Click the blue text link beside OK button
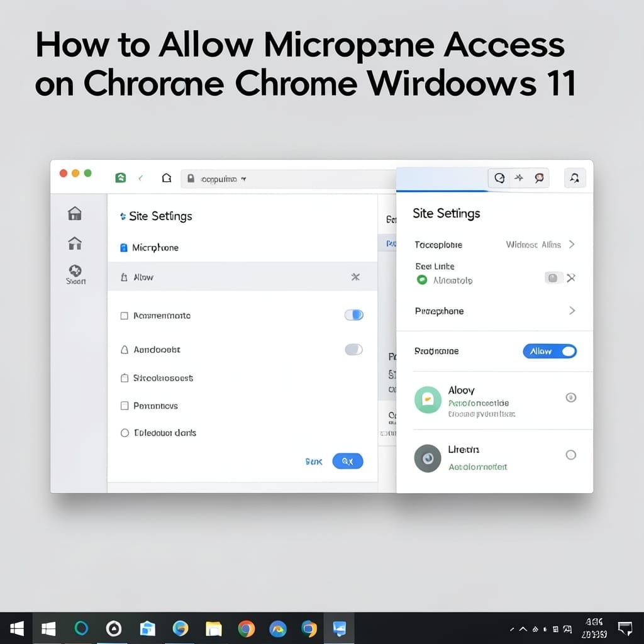 [314, 462]
